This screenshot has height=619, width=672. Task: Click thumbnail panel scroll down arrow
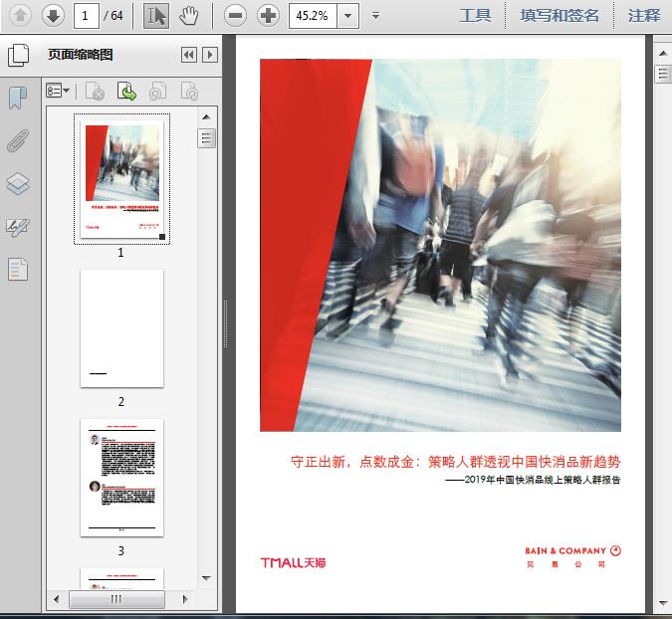(x=206, y=578)
